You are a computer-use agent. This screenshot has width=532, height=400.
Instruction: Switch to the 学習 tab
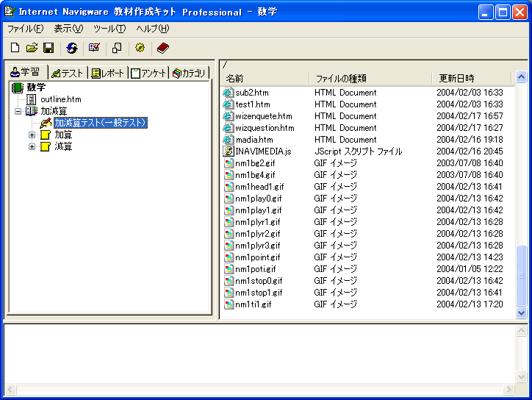coord(26,72)
